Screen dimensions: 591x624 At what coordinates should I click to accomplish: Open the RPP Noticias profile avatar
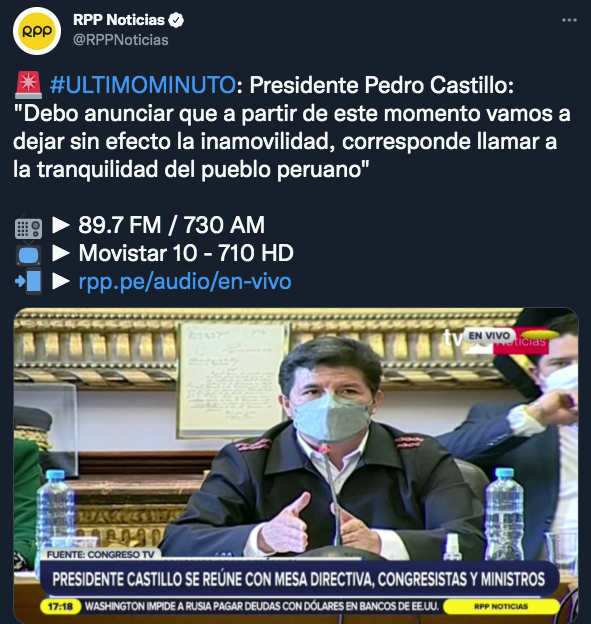coord(37,31)
